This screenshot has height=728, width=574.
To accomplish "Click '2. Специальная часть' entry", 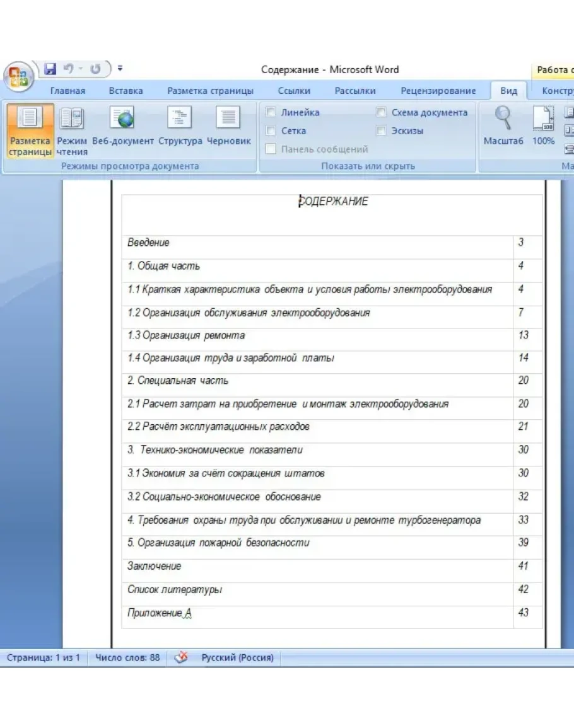I will [x=178, y=381].
